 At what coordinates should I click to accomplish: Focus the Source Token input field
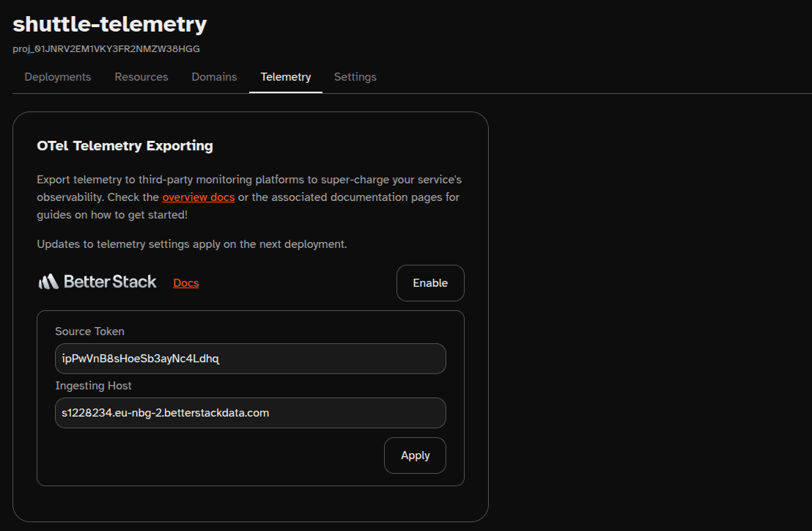point(250,359)
